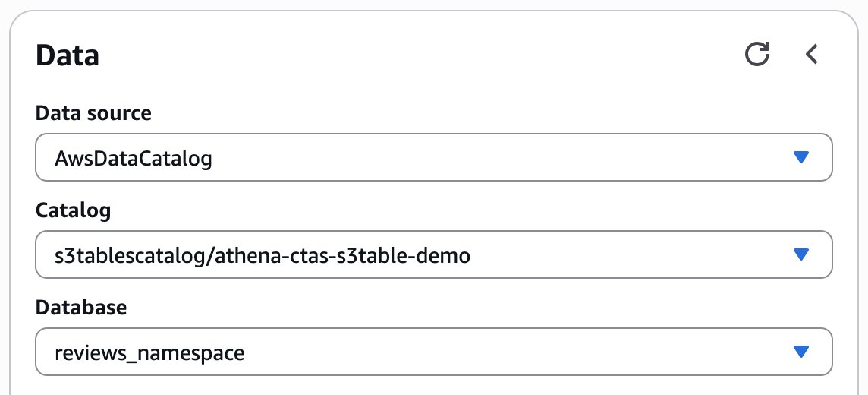The height and width of the screenshot is (395, 868).
Task: Open the Catalog selection dropdown
Action: point(434,254)
